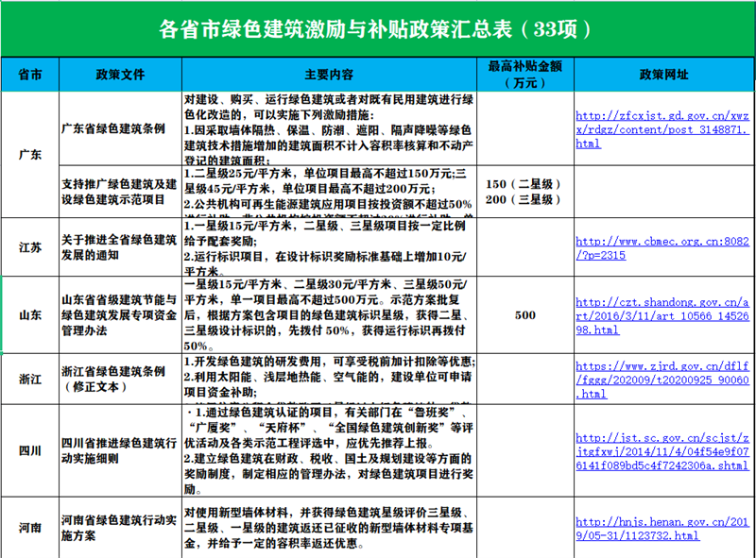Select the 省市 column header
The height and width of the screenshot is (558, 756).
coord(30,74)
